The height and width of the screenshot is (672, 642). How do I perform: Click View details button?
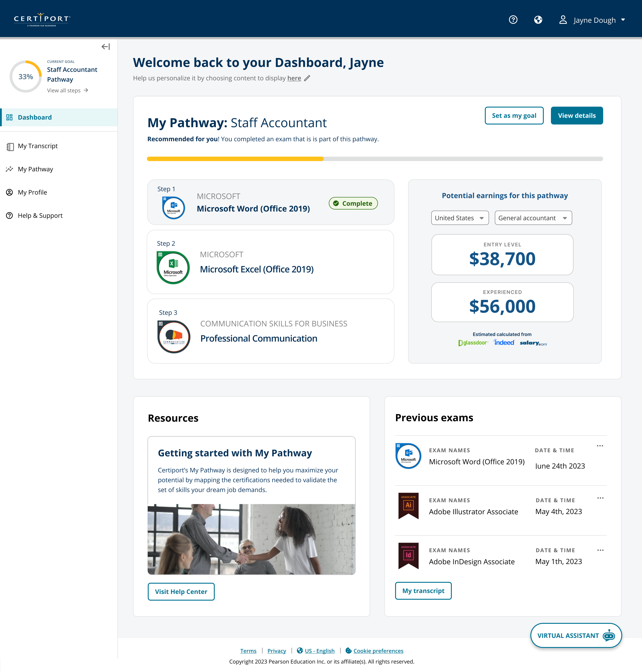click(577, 116)
